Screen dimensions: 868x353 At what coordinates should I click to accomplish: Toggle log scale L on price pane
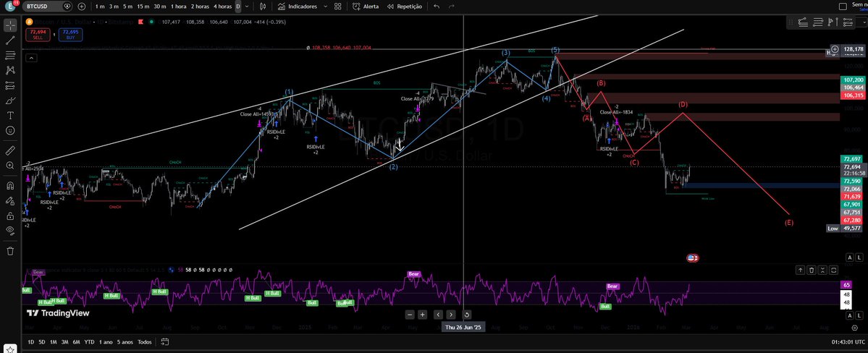point(859,258)
